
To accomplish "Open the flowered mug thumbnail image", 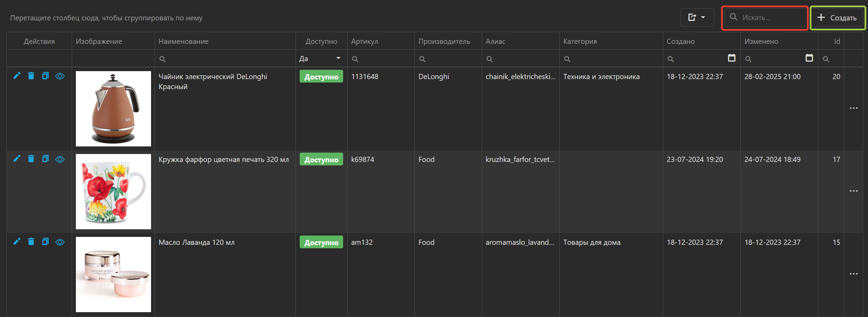I will (x=113, y=192).
